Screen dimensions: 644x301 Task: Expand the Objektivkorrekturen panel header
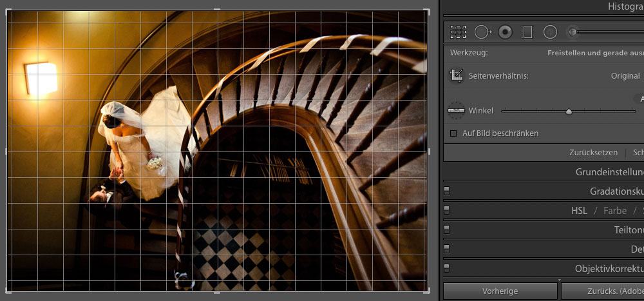(x=609, y=269)
